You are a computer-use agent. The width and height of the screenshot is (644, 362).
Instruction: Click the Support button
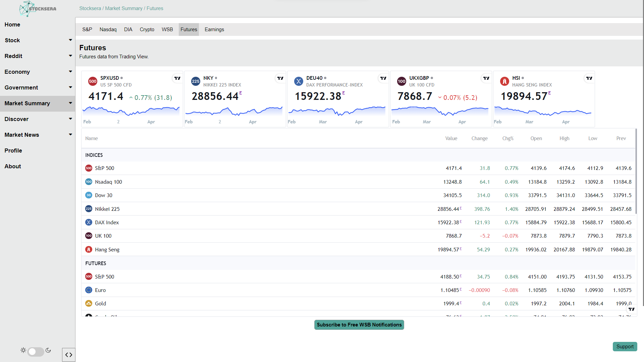(x=625, y=347)
